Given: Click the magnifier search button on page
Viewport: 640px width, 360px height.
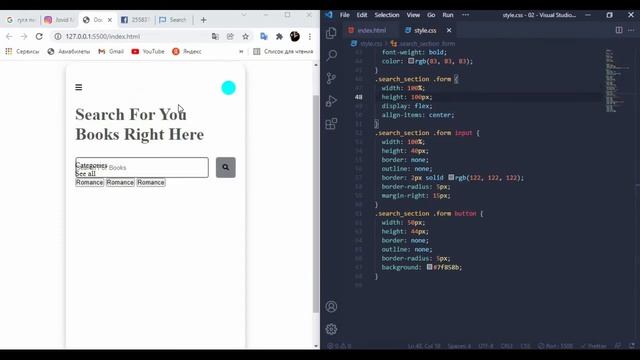Looking at the screenshot, I should click(x=226, y=167).
